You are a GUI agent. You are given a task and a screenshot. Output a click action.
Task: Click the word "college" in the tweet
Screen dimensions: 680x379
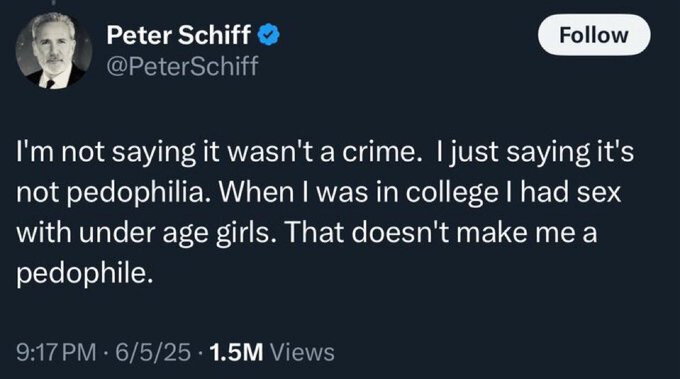click(452, 193)
